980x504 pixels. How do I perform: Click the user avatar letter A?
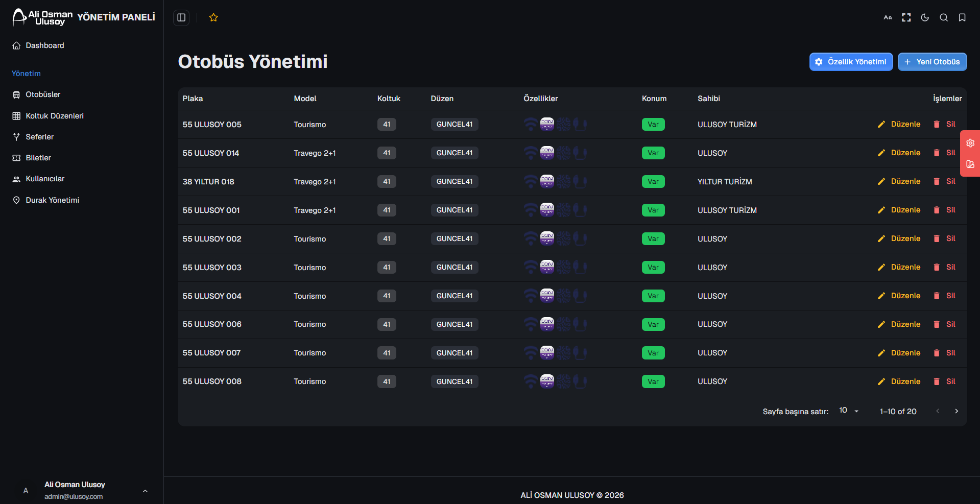(x=26, y=491)
